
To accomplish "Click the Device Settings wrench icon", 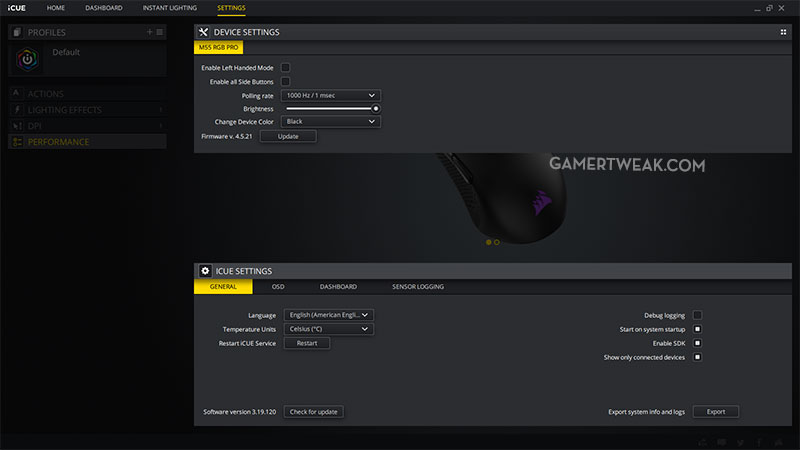I will tap(205, 32).
